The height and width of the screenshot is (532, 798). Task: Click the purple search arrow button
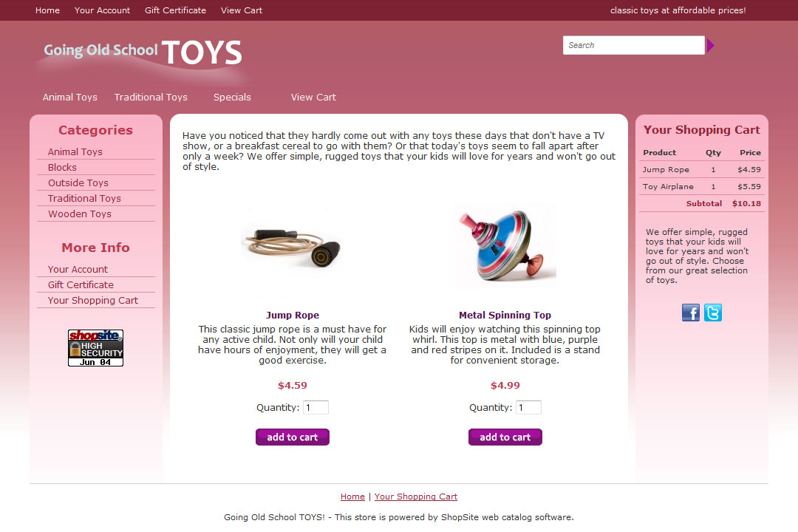tap(711, 46)
